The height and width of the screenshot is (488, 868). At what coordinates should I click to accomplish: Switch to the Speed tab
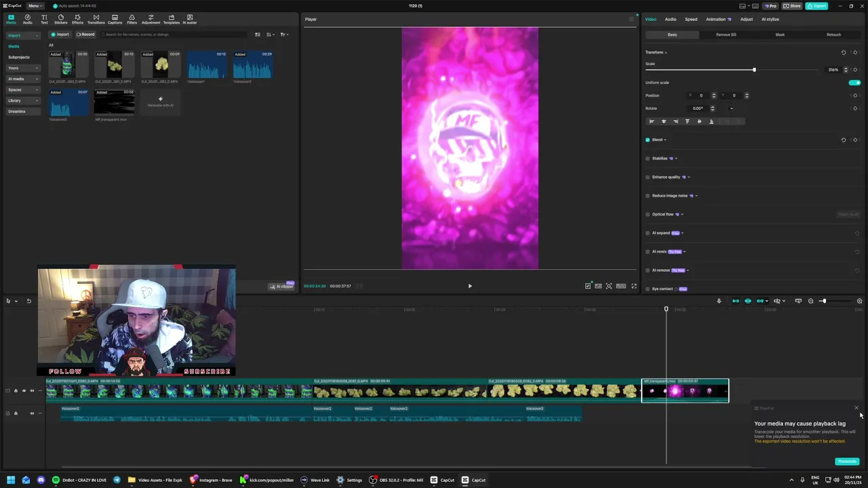[691, 19]
